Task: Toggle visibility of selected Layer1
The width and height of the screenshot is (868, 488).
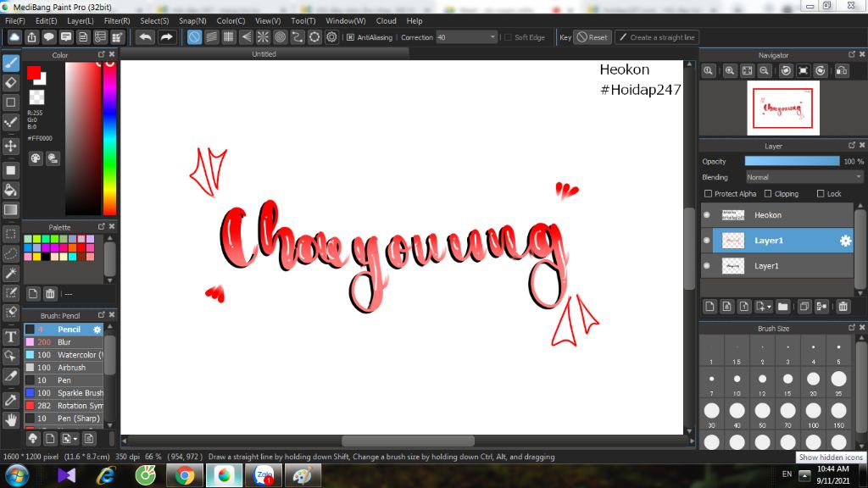Action: click(707, 241)
